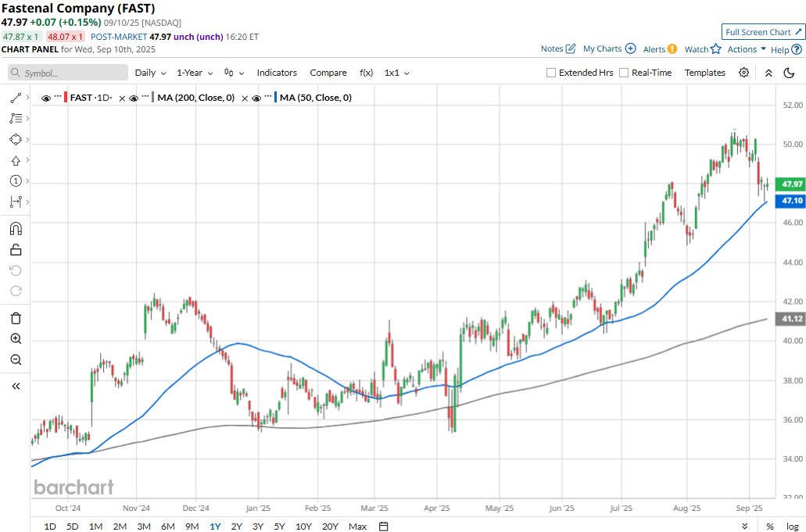Open chart settings gear
This screenshot has width=806, height=532.
[743, 73]
